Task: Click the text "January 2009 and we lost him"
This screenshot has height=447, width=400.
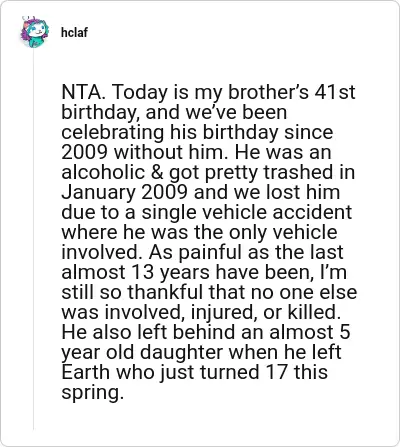Action: click(x=200, y=192)
